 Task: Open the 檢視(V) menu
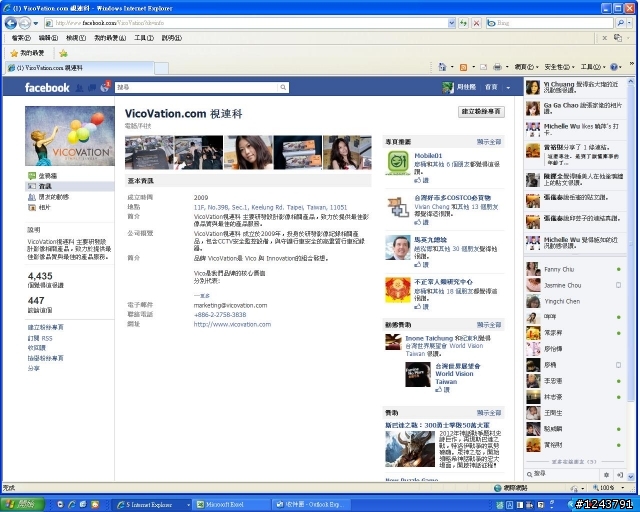[x=76, y=38]
